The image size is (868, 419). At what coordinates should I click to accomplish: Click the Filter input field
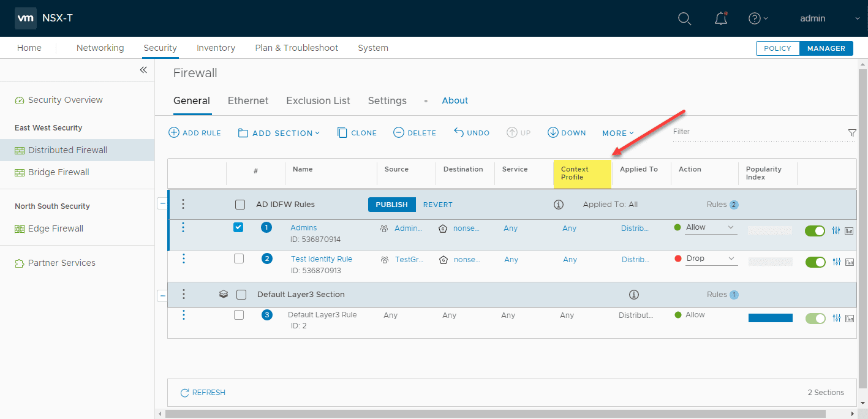coord(758,132)
